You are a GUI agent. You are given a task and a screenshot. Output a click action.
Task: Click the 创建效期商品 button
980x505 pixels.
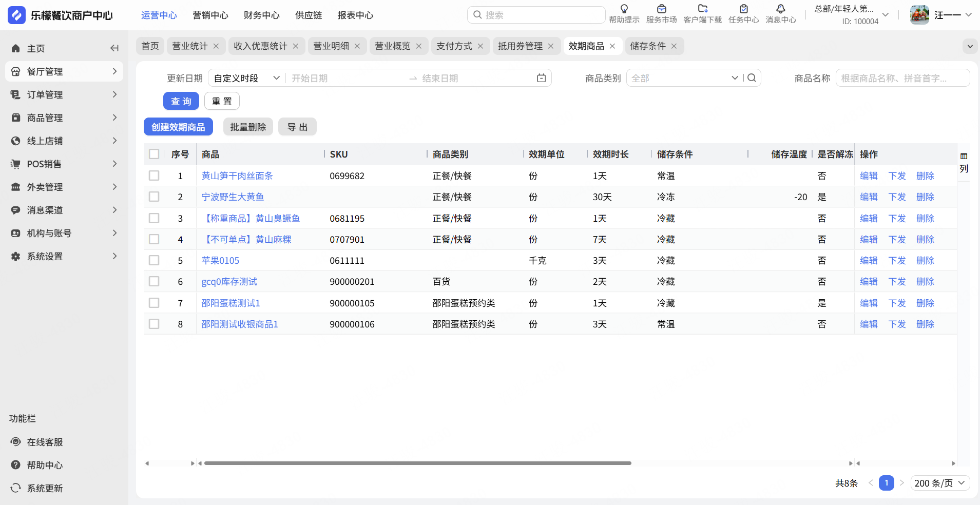(x=178, y=127)
